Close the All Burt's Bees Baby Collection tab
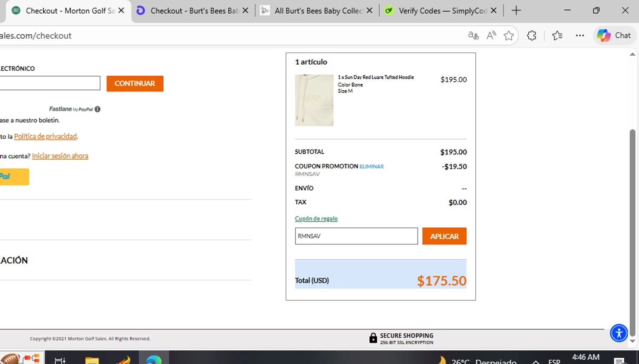Image resolution: width=639 pixels, height=364 pixels. pyautogui.click(x=369, y=11)
